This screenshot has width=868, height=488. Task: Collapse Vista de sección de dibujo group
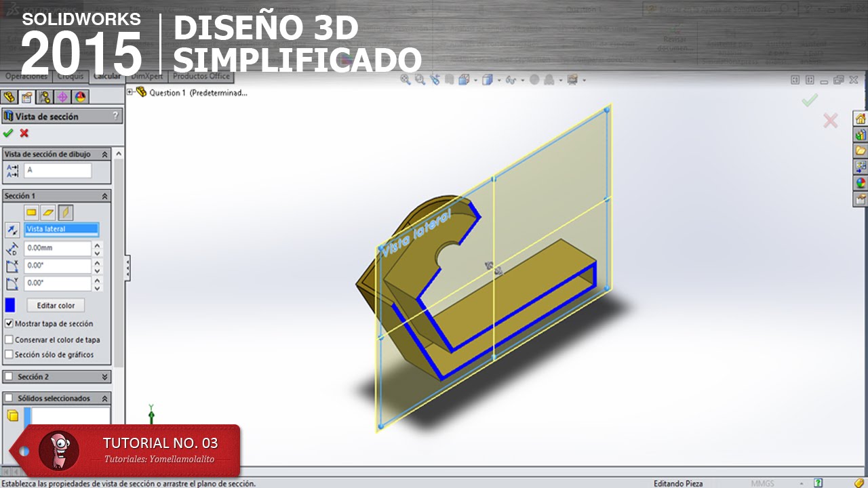105,155
